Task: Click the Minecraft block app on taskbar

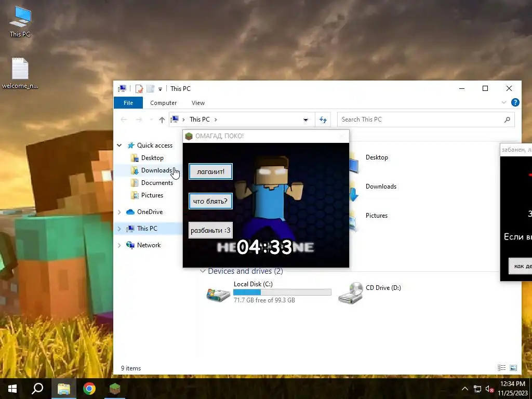Action: coord(115,389)
